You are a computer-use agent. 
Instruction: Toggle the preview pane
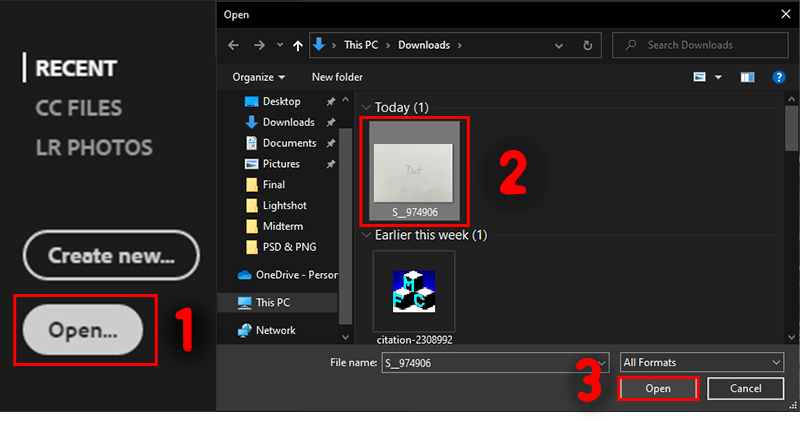[747, 77]
